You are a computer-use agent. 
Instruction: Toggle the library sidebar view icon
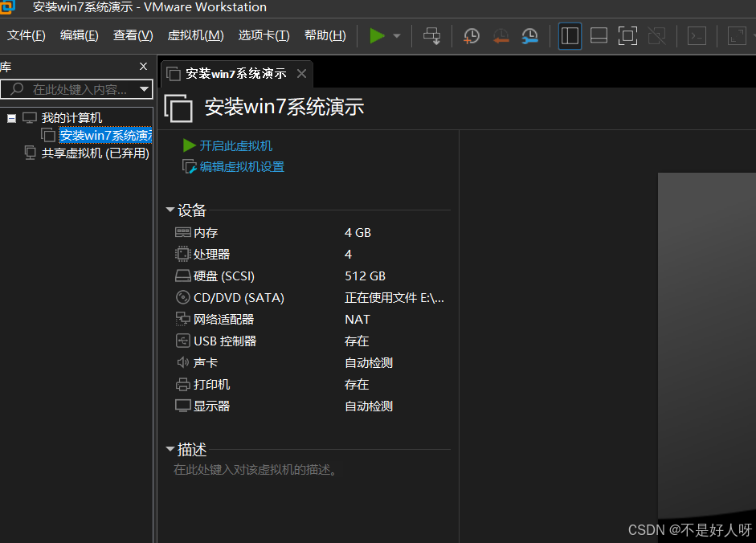coord(570,35)
